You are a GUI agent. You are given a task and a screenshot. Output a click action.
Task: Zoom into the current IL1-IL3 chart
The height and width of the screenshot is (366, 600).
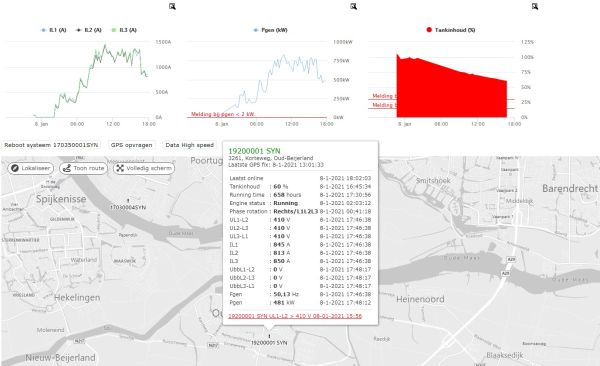[x=172, y=7]
